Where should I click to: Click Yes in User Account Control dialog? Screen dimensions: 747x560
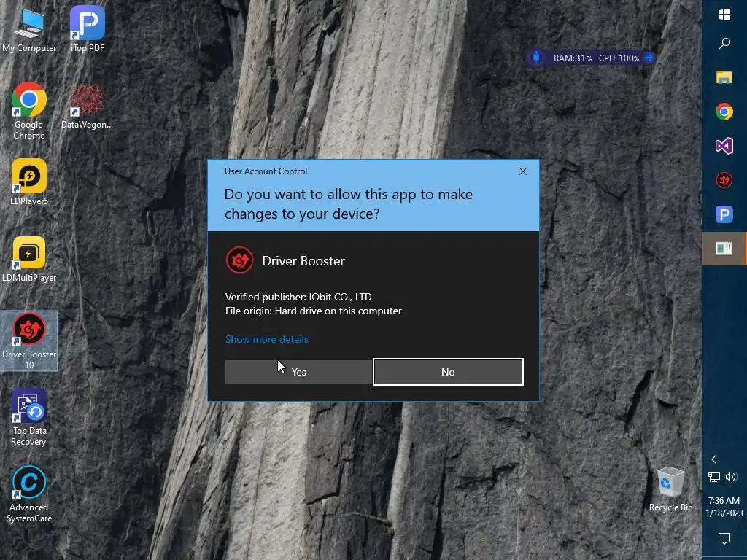pyautogui.click(x=298, y=372)
